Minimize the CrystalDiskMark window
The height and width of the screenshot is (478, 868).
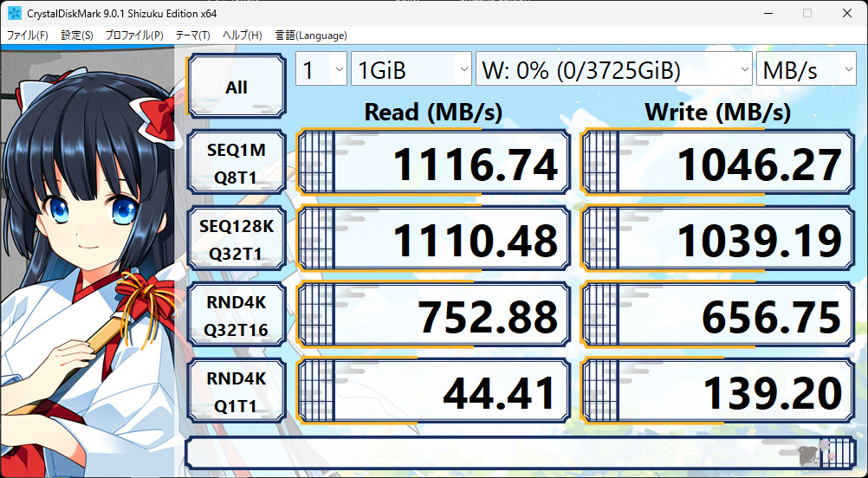(767, 14)
